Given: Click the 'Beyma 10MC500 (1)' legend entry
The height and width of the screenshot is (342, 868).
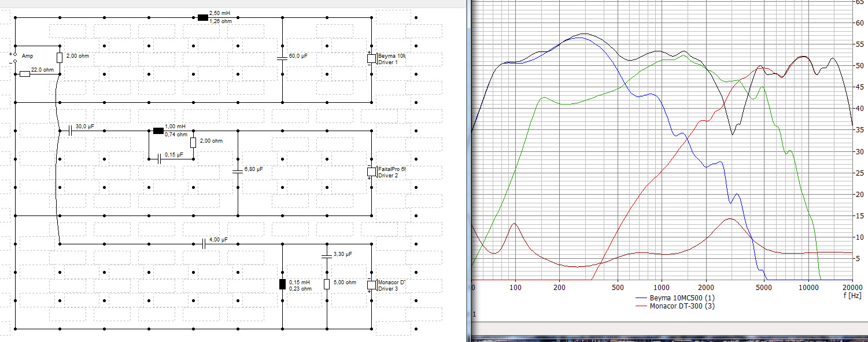Looking at the screenshot, I should pos(675,298).
